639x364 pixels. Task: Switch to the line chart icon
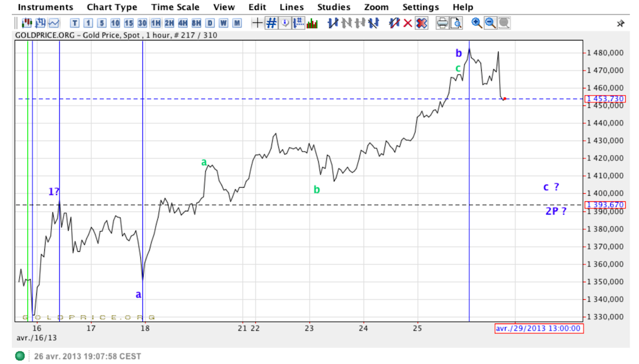[54, 23]
